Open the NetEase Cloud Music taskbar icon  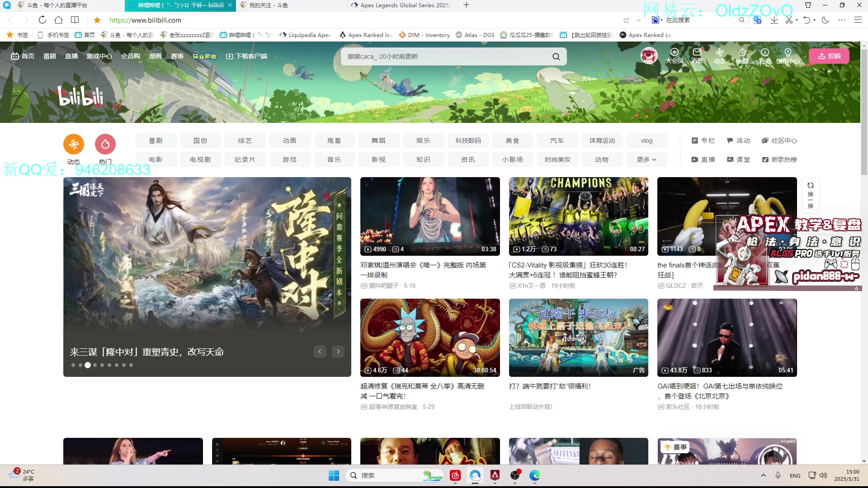455,475
